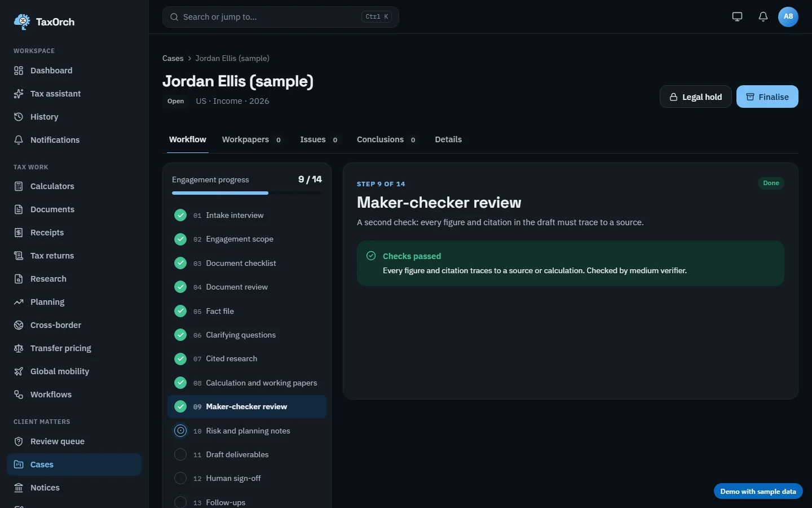Click the Calculators icon in sidebar
The width and height of the screenshot is (812, 508).
(x=19, y=186)
